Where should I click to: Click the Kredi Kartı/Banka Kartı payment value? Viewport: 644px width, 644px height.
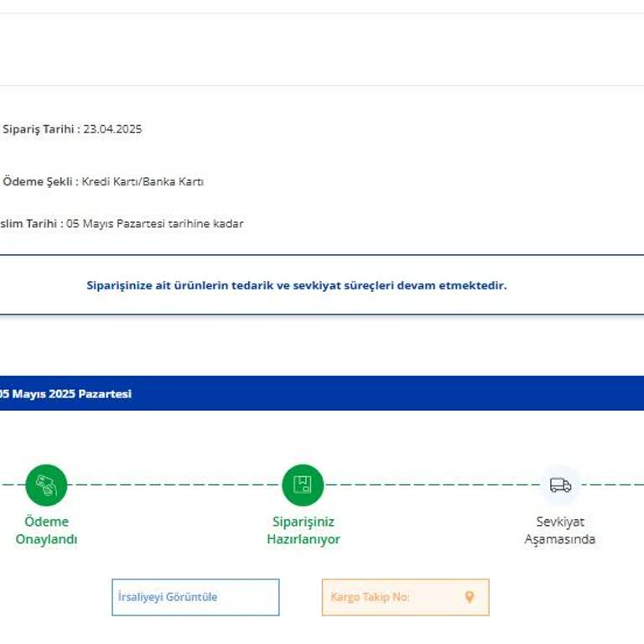click(x=143, y=181)
